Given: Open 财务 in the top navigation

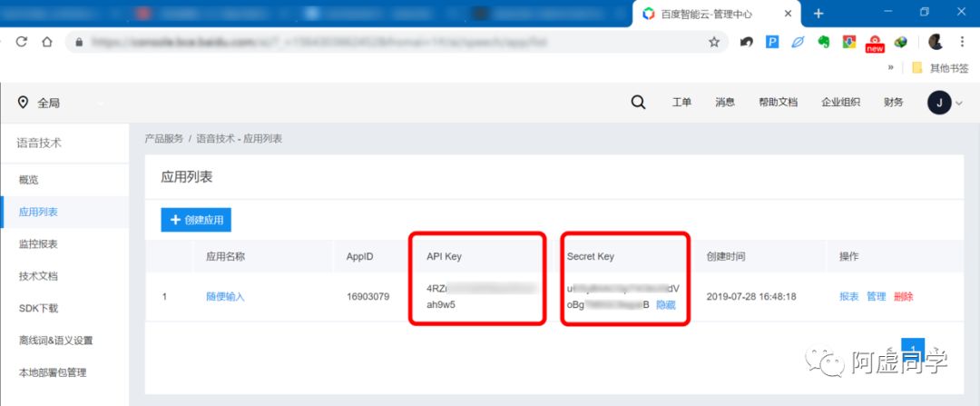Looking at the screenshot, I should pos(893,103).
